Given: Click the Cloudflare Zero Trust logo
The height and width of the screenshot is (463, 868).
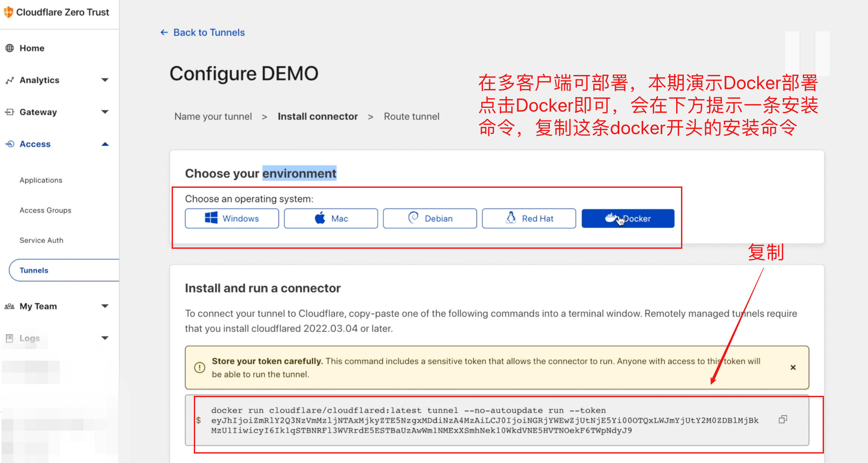Looking at the screenshot, I should (x=57, y=12).
